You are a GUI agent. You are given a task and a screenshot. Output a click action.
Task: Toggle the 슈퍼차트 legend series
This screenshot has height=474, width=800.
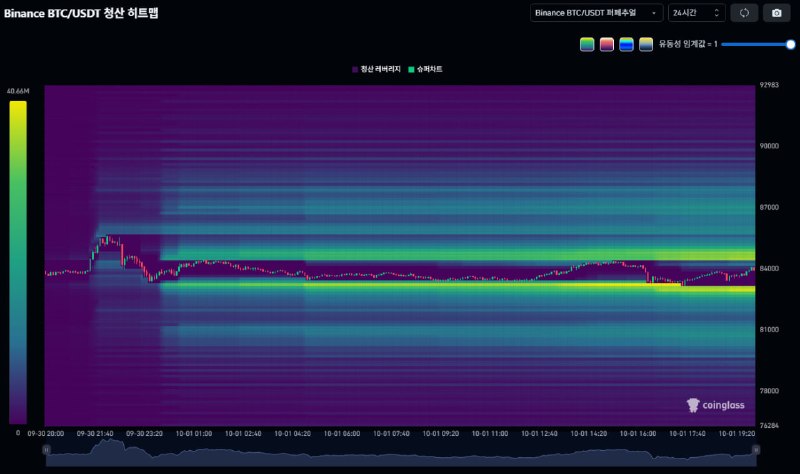[x=425, y=69]
